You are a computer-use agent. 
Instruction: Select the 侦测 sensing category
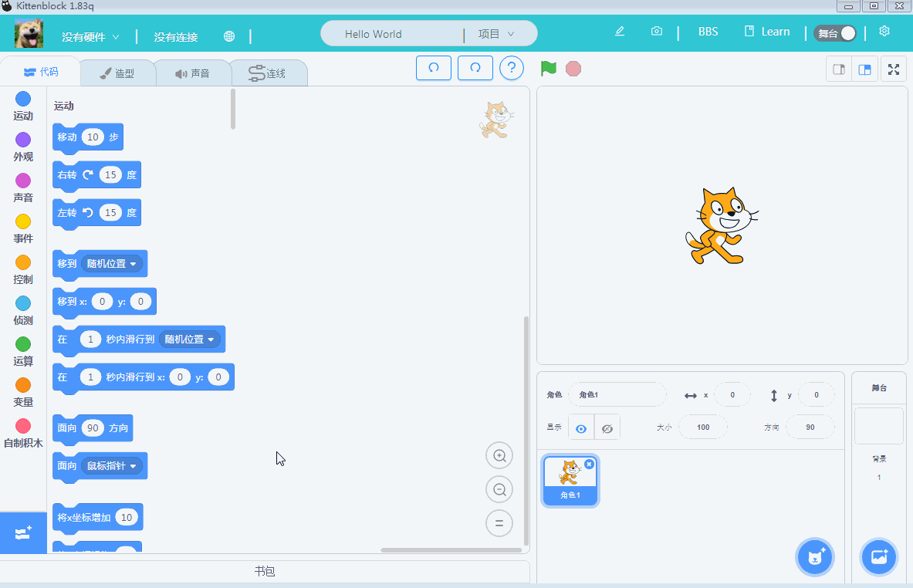(x=23, y=311)
